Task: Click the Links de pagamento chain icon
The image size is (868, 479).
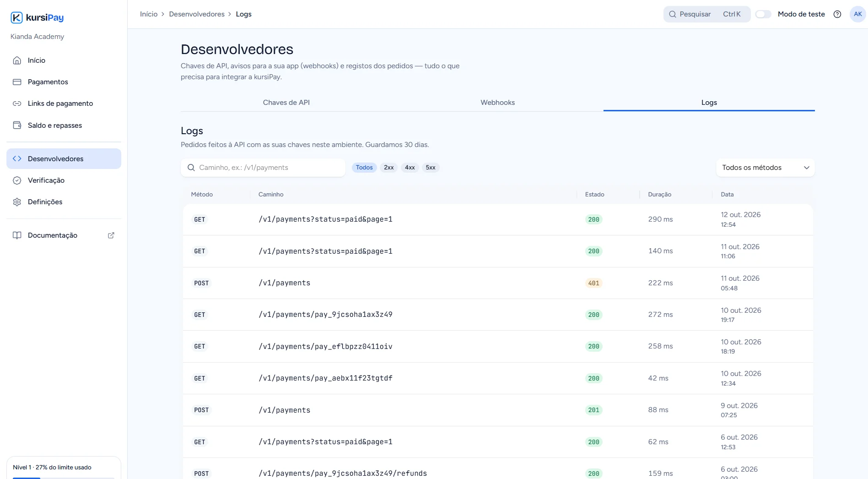Action: tap(17, 103)
